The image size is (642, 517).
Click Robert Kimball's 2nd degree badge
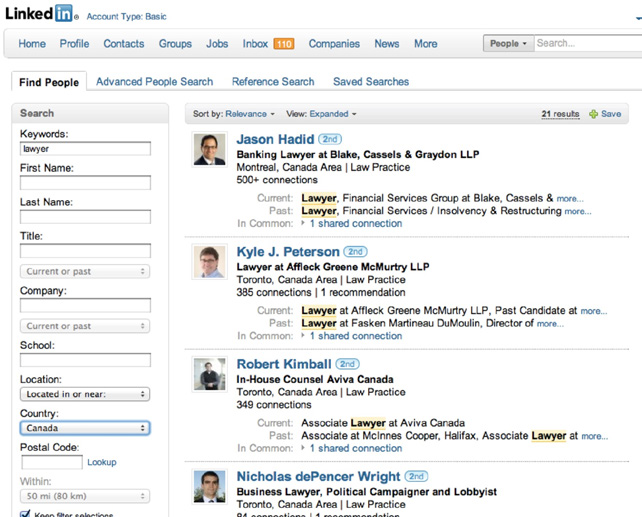click(348, 364)
